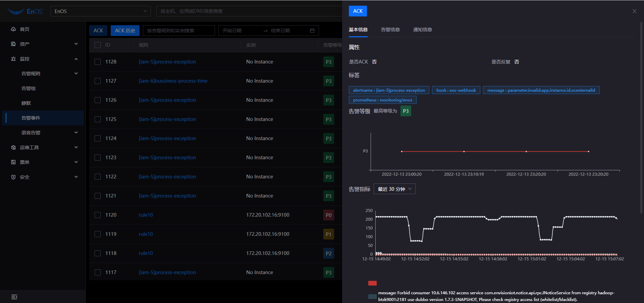Click the EnOS logo icon
Screen dimensions: 644x303
(25, 11)
